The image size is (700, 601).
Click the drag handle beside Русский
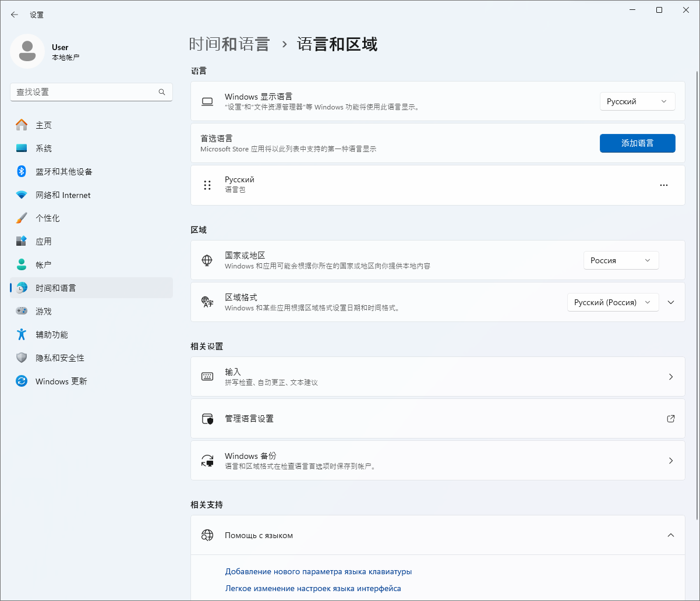click(207, 185)
